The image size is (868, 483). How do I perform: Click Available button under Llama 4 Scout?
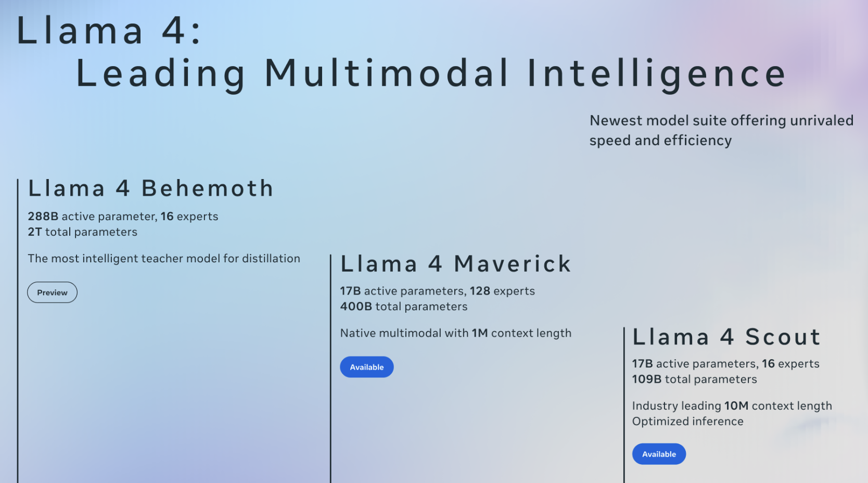[x=659, y=454]
